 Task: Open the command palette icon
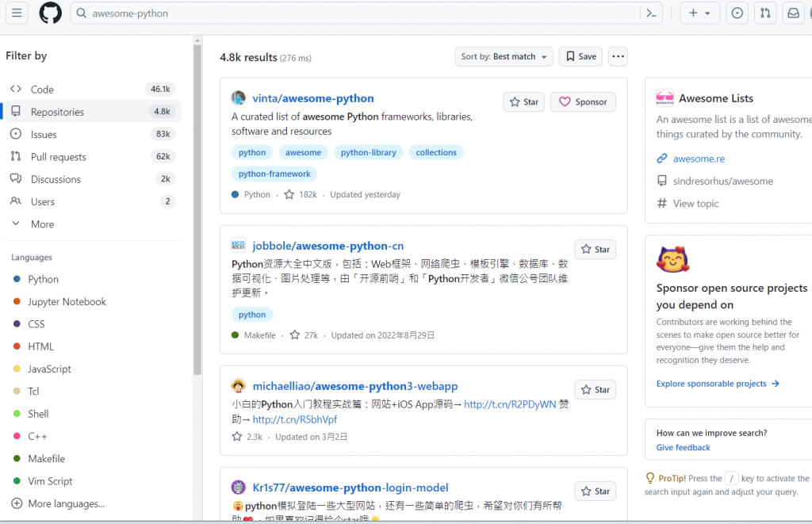click(x=652, y=13)
